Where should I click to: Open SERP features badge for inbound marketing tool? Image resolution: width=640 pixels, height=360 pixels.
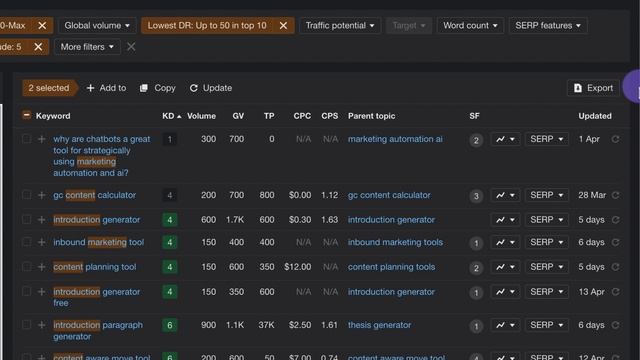coord(476,244)
